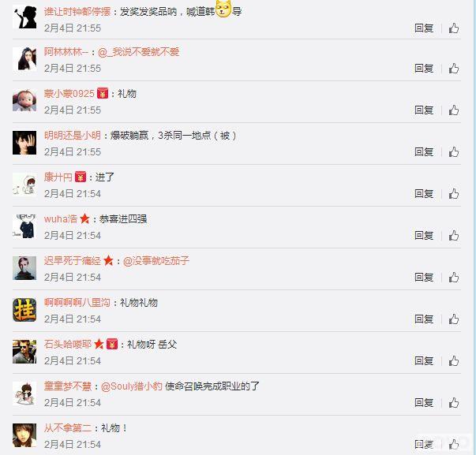Image resolution: width=476 pixels, height=455 pixels.
Task: Reply to 谁让时钟都停摆's comment
Action: click(424, 28)
